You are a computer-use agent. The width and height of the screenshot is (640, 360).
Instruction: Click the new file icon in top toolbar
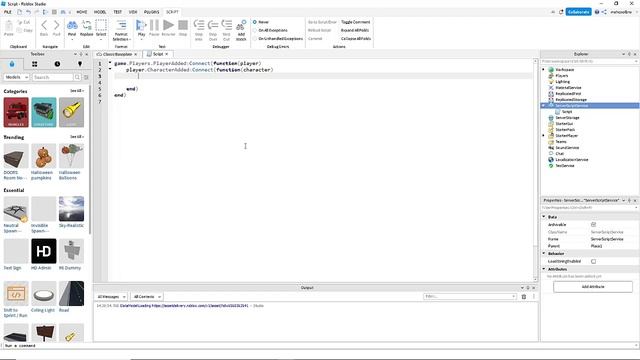coord(19,12)
